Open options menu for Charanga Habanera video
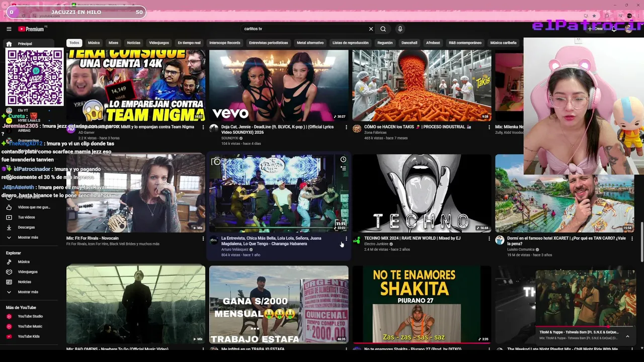 tap(346, 239)
